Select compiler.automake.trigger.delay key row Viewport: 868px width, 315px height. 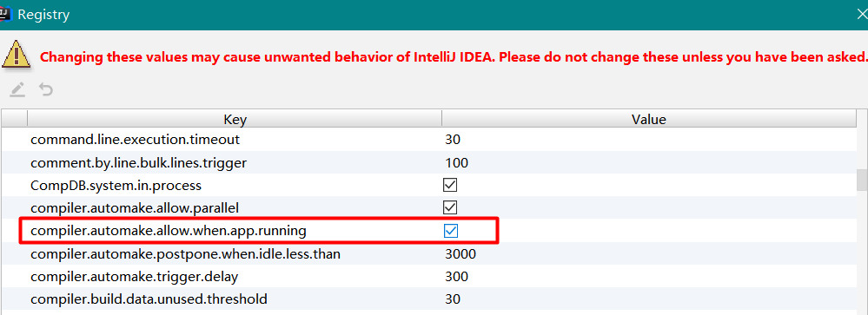pos(427,276)
